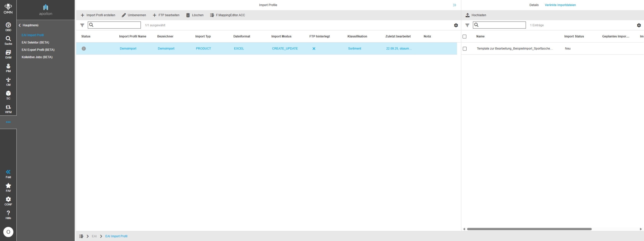Click the Hilfe question mark icon
The height and width of the screenshot is (241, 644).
(8, 215)
